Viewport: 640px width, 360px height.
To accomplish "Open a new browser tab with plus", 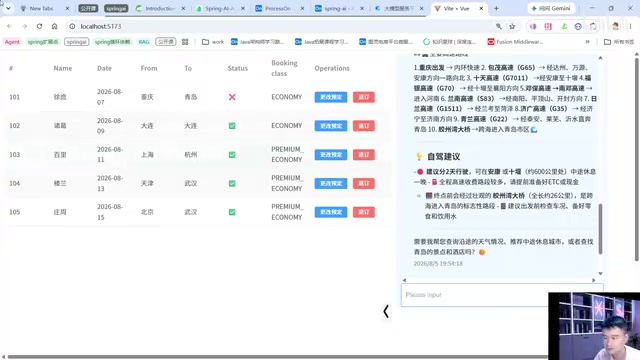I will (x=496, y=8).
